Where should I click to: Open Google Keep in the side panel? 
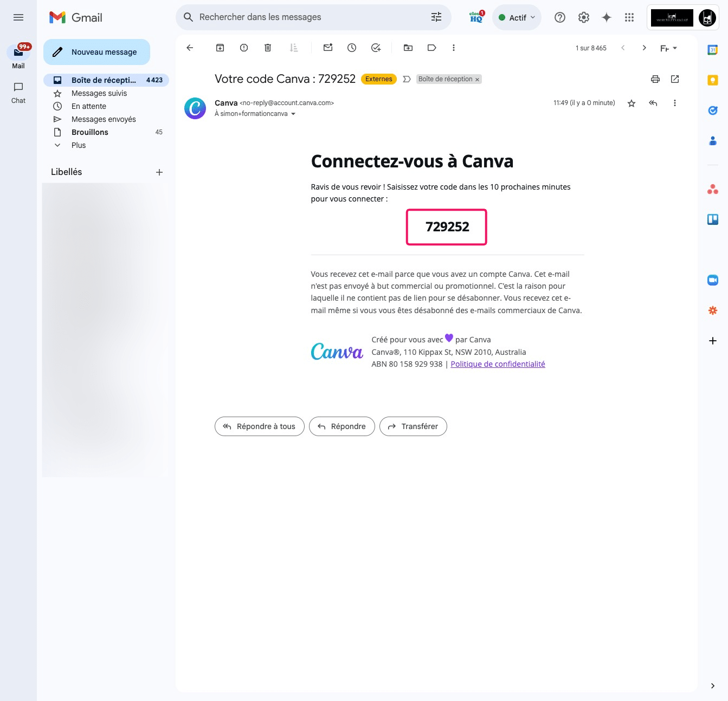713,80
